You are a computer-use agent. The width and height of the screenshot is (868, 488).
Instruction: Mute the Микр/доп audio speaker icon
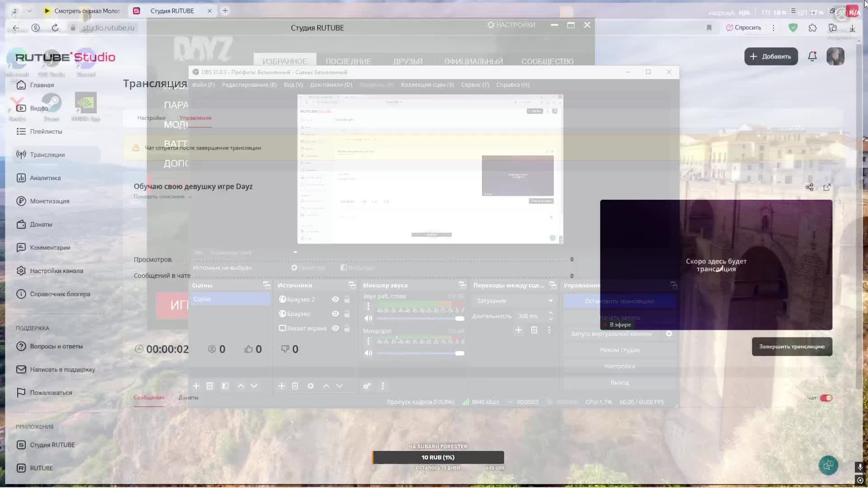(x=368, y=353)
